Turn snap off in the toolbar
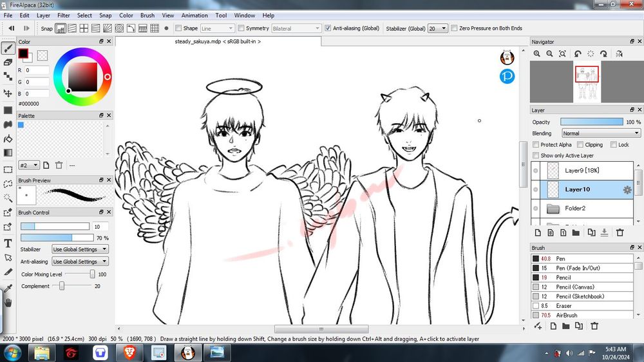This screenshot has height=362, width=644. tap(61, 28)
